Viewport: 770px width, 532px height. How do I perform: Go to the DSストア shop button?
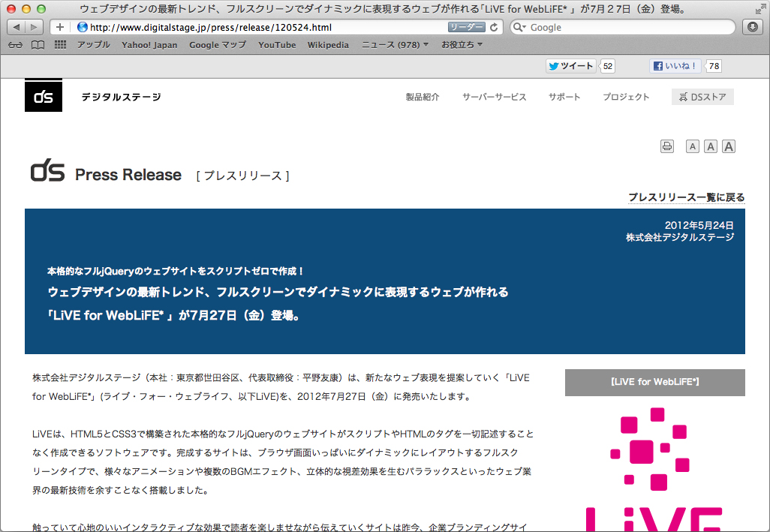tap(702, 97)
